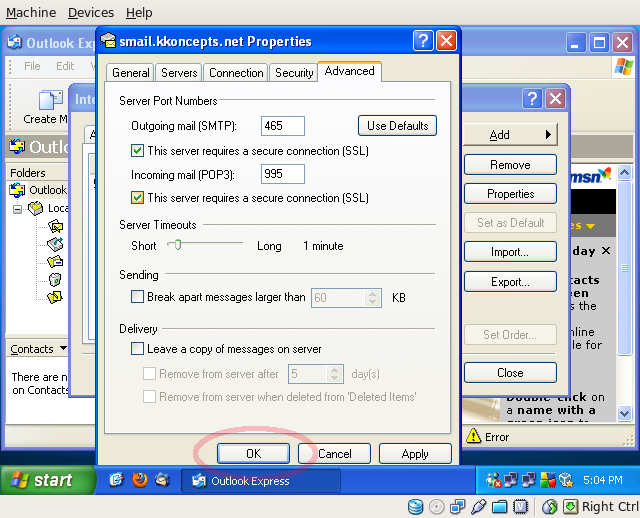Open the VirtualBox Devices menu
640x518 pixels.
pyautogui.click(x=91, y=13)
